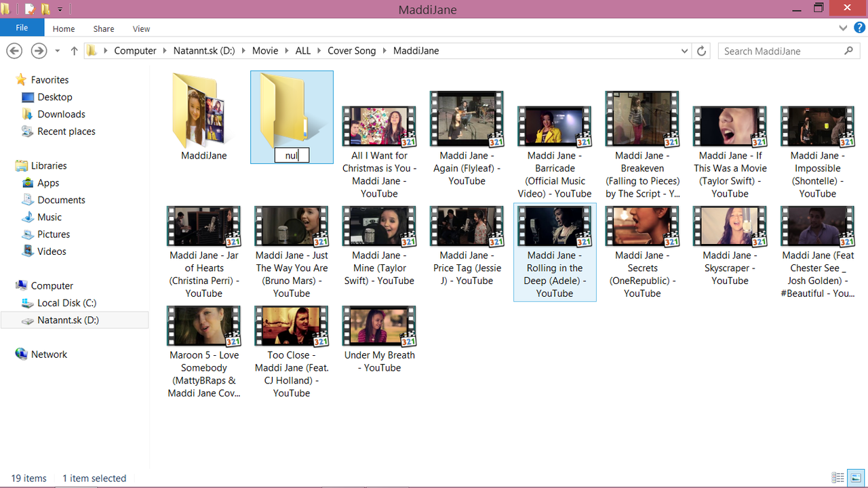Expand the ribbon with chevron

[x=843, y=28]
